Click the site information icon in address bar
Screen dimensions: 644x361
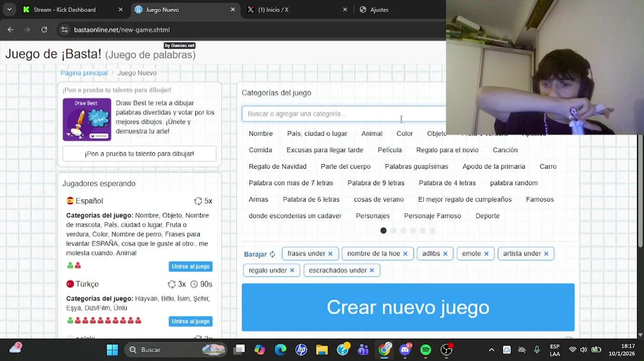(64, 30)
